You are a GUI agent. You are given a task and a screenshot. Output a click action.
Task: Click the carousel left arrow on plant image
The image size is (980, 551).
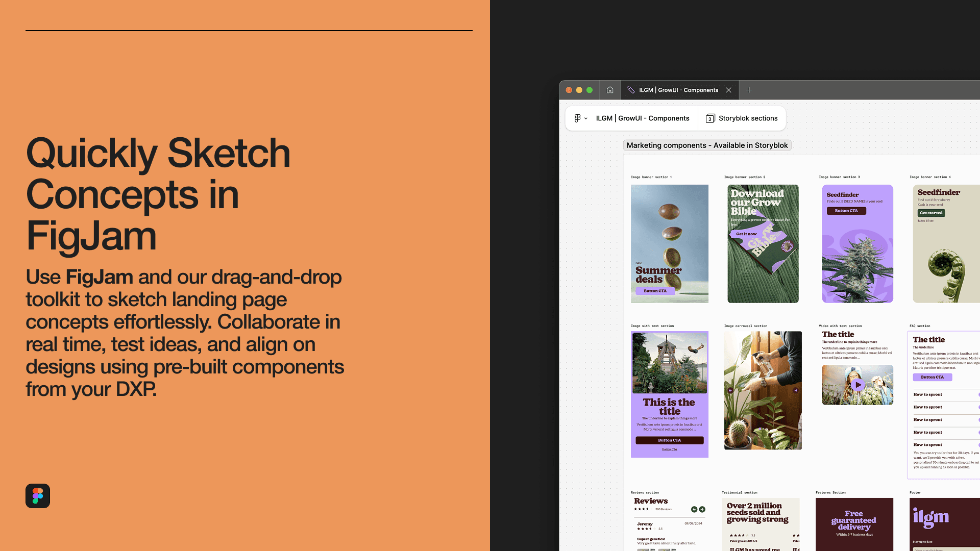click(730, 390)
